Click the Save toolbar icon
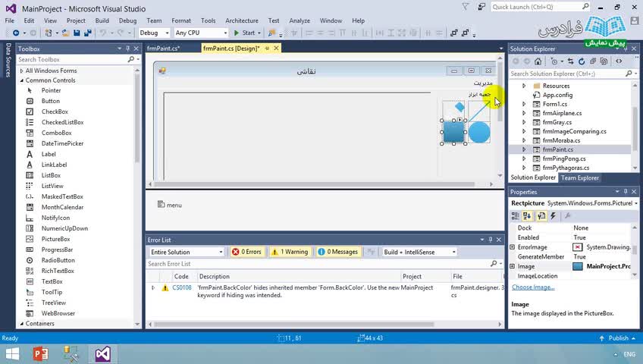Screen dimensions: 643x364 pyautogui.click(x=77, y=33)
